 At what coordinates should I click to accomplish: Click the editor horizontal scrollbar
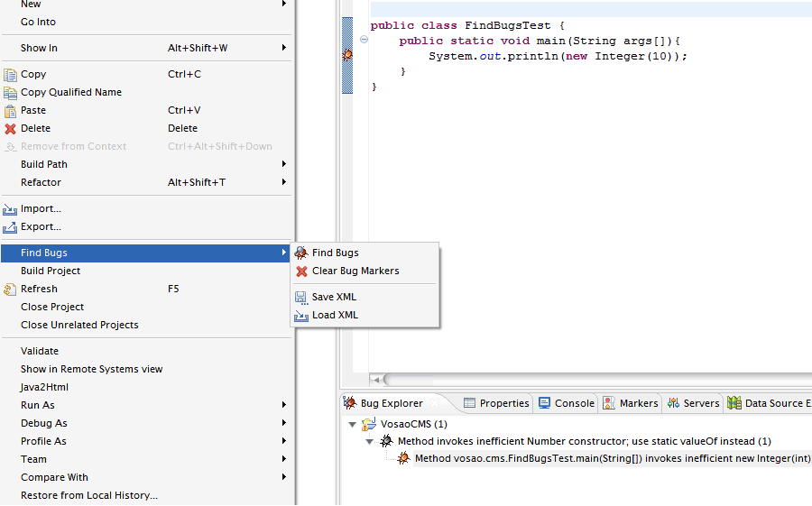pyautogui.click(x=595, y=380)
